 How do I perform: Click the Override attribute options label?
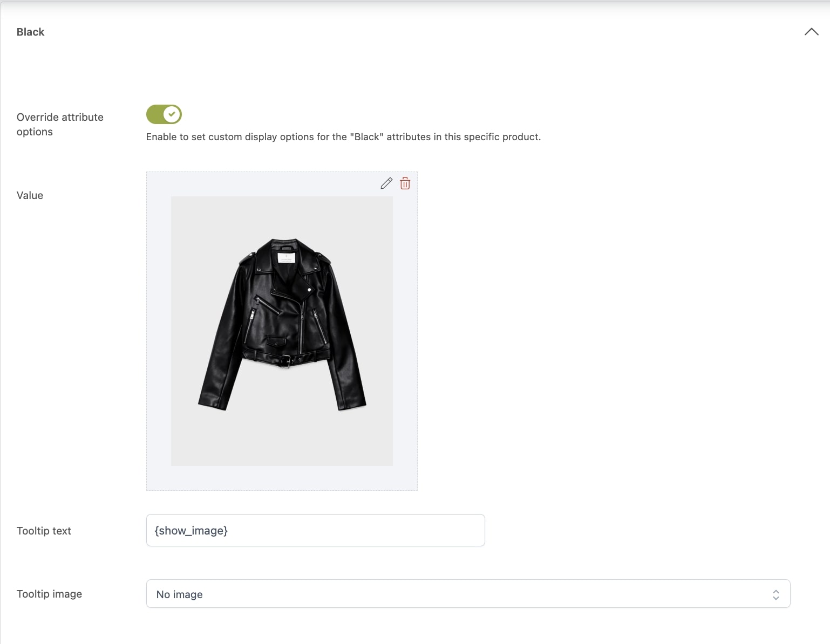(x=60, y=125)
